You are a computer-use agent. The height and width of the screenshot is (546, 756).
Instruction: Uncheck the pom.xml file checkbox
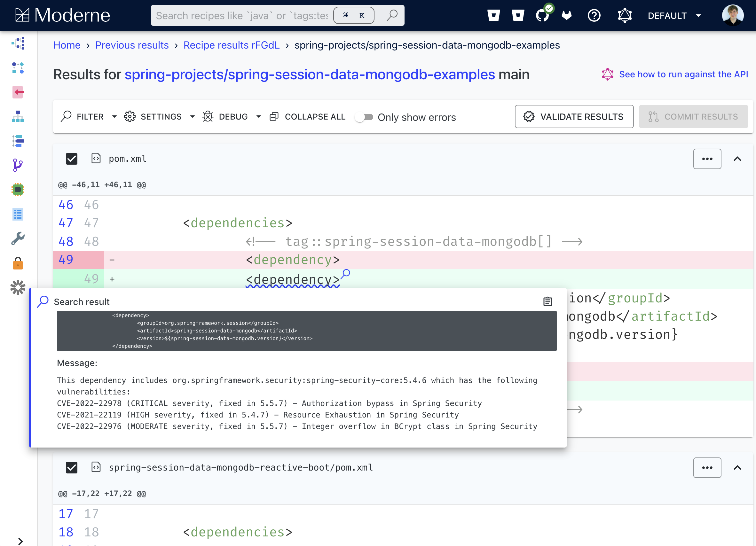(x=71, y=159)
